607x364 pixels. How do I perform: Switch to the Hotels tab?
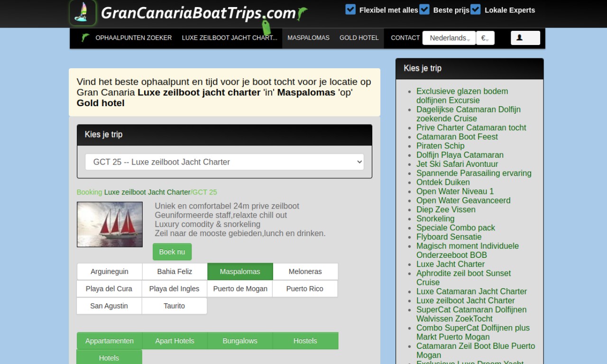[109, 358]
